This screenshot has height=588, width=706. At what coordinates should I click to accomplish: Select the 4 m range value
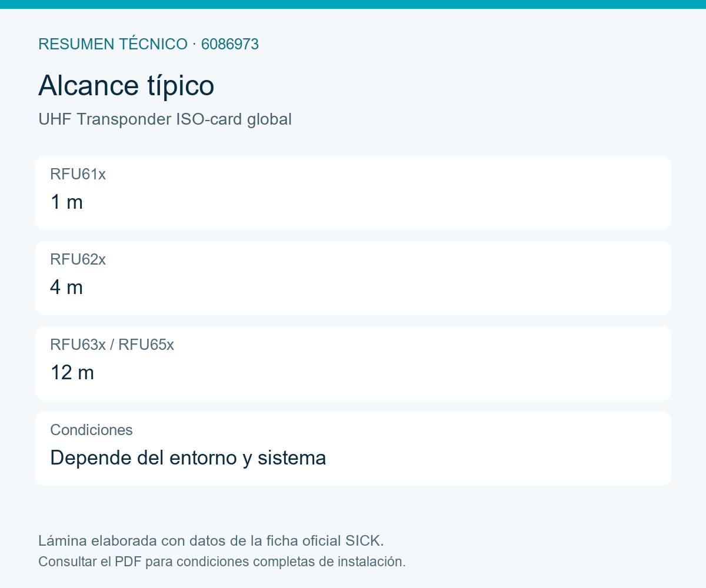pyautogui.click(x=66, y=288)
